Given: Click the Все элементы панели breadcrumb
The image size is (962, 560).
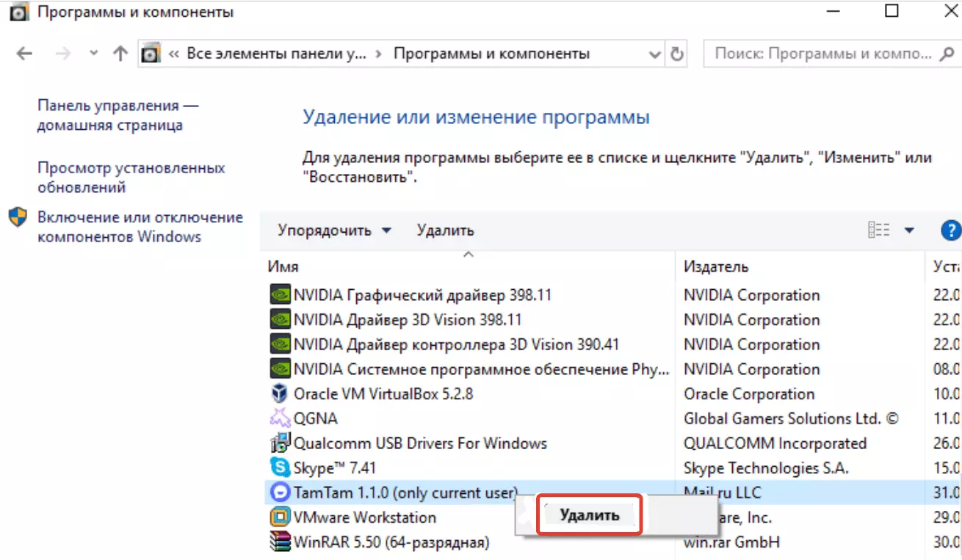Looking at the screenshot, I should pos(276,54).
